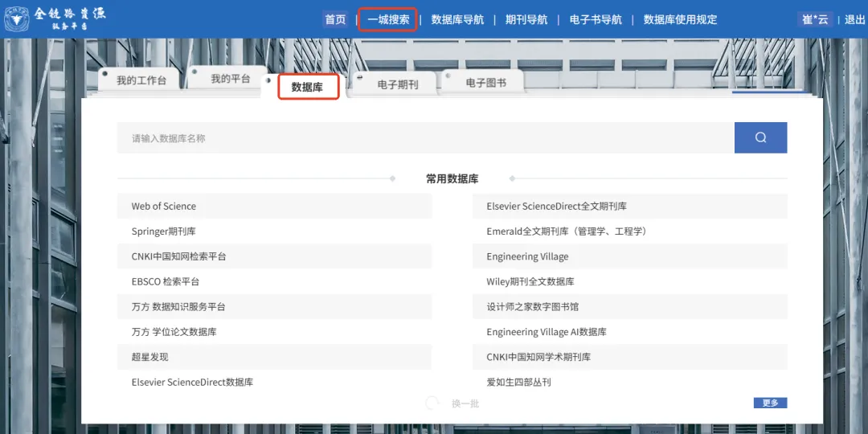Click the university logo emblem
Image resolution: width=868 pixels, height=434 pixels.
pos(17,18)
